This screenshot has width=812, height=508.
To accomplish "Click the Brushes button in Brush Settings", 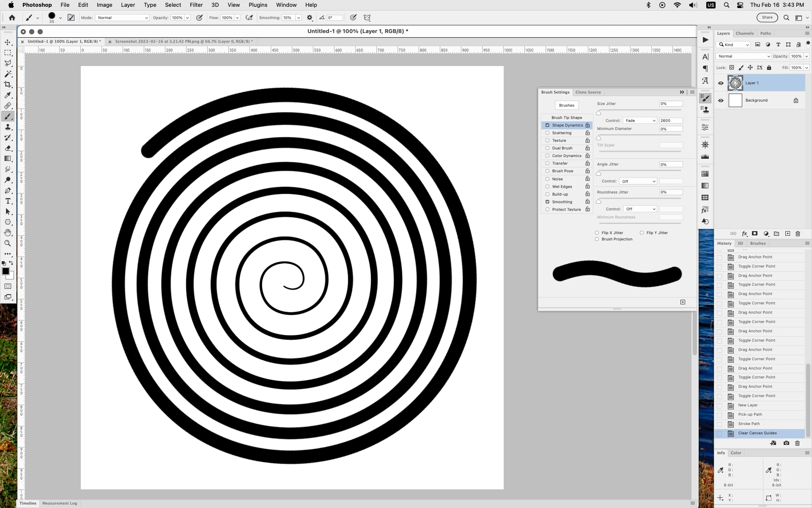I will click(566, 105).
